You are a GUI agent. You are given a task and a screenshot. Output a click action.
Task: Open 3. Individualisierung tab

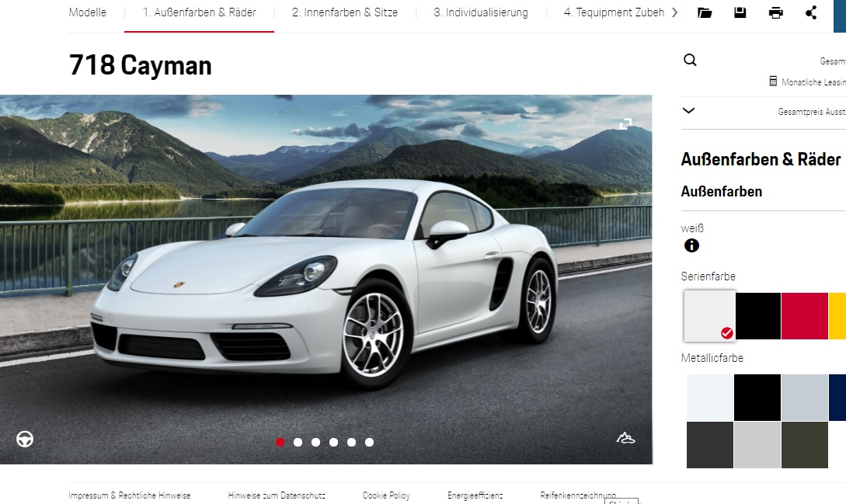click(x=481, y=12)
